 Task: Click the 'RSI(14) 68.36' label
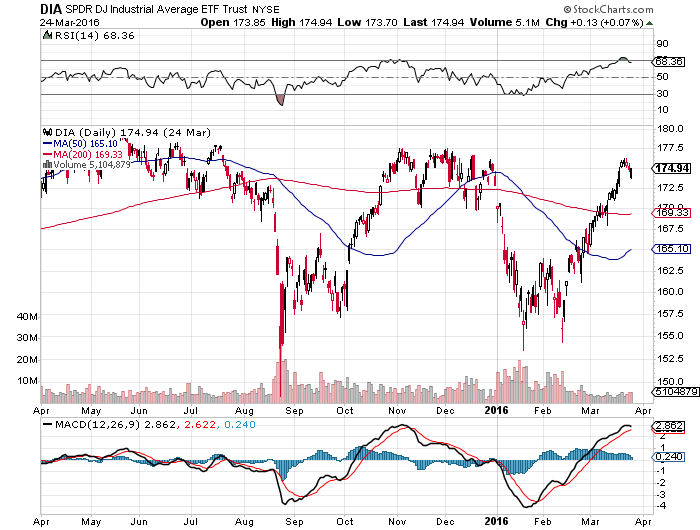point(95,35)
